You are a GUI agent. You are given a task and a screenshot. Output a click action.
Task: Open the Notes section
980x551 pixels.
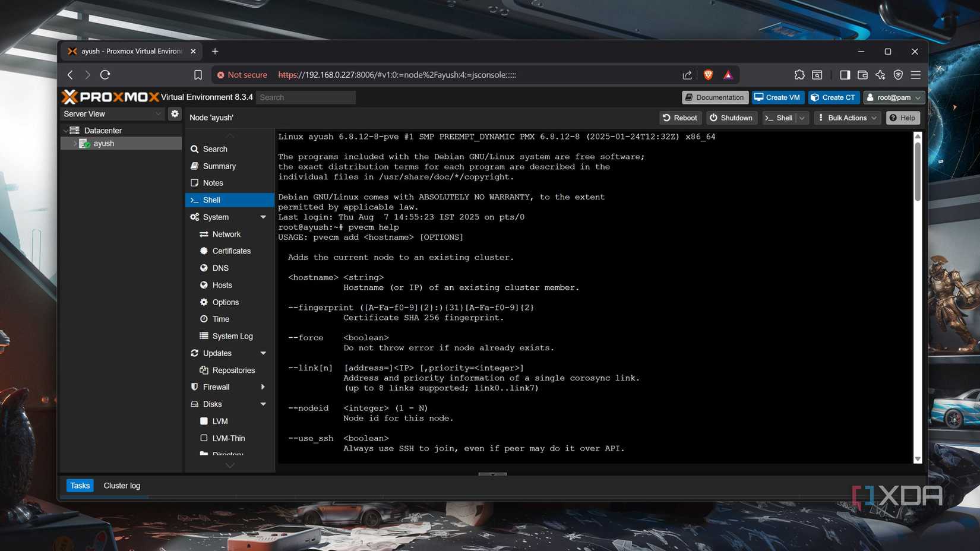[x=213, y=183]
